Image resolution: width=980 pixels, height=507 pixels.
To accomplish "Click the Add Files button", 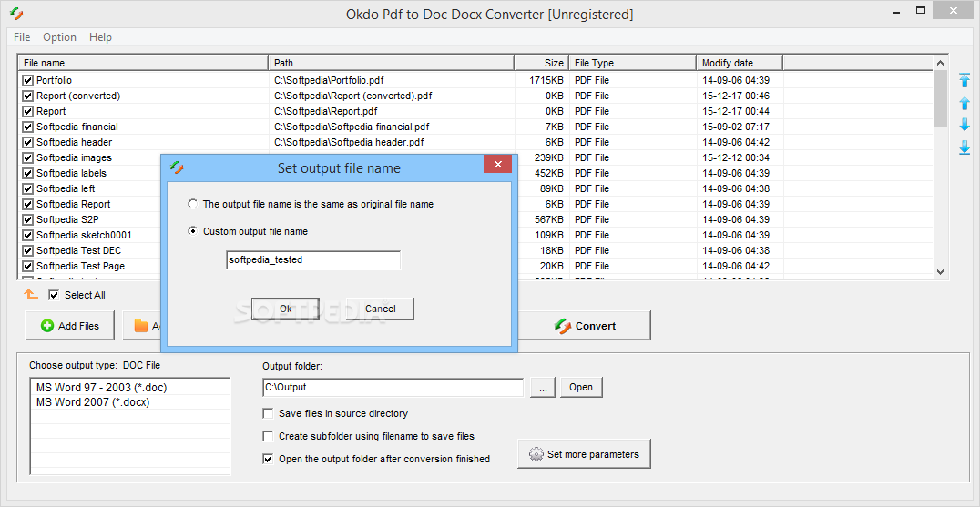I will click(69, 325).
